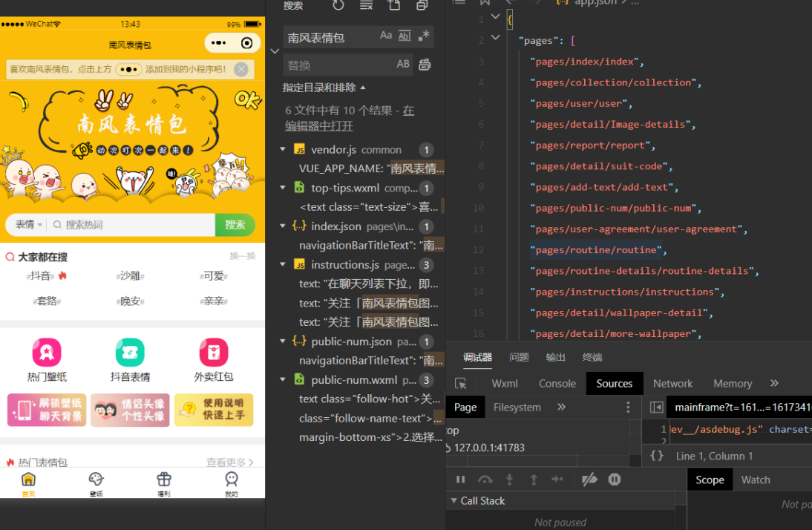The image size is (812, 530).
Task: Collapse the vendor.js search result
Action: 283,149
